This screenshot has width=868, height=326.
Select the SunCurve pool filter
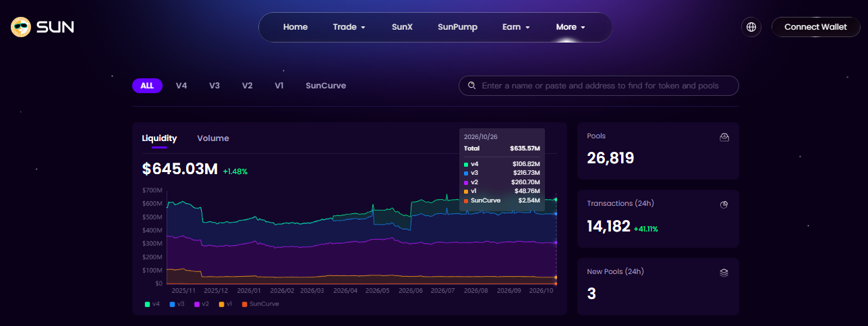tap(326, 86)
